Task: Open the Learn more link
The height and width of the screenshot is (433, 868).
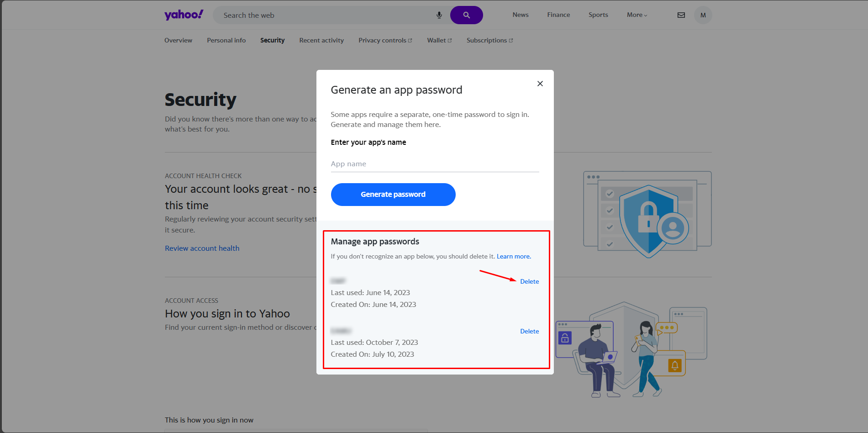Action: click(514, 256)
